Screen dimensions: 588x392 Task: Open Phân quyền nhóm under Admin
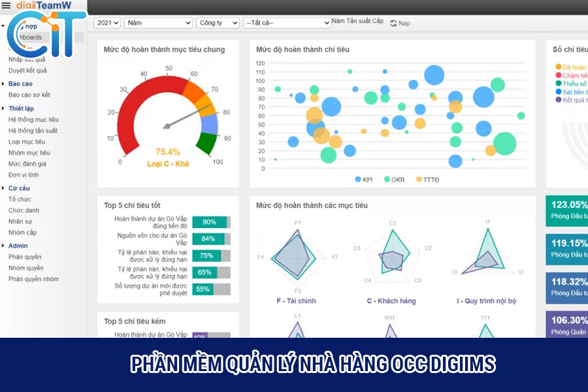[x=33, y=279]
